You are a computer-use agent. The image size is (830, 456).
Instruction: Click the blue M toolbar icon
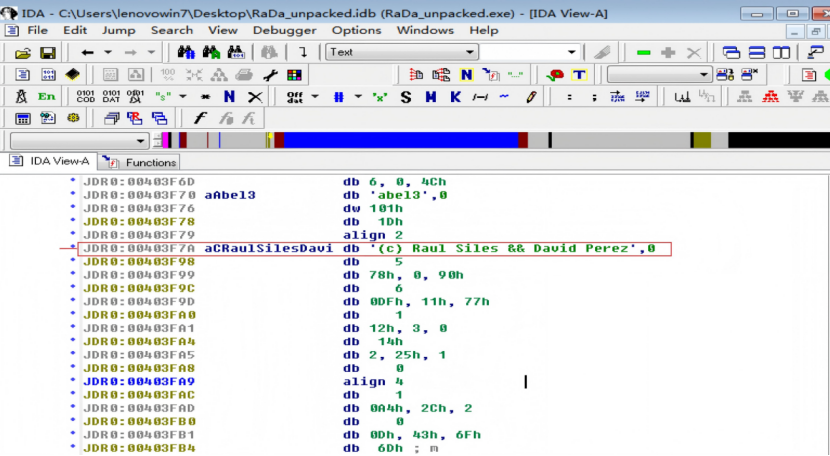click(431, 96)
